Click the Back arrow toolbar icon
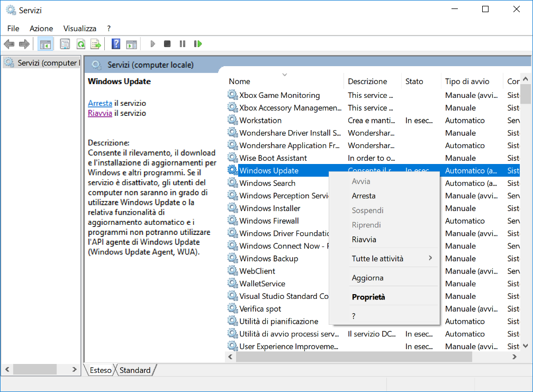 tap(9, 44)
